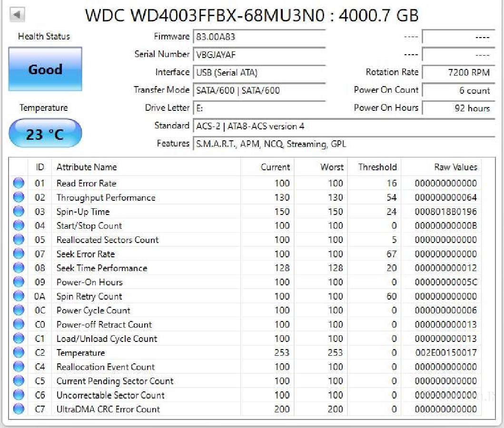Click the ID column header
The height and width of the screenshot is (428, 504).
point(40,167)
